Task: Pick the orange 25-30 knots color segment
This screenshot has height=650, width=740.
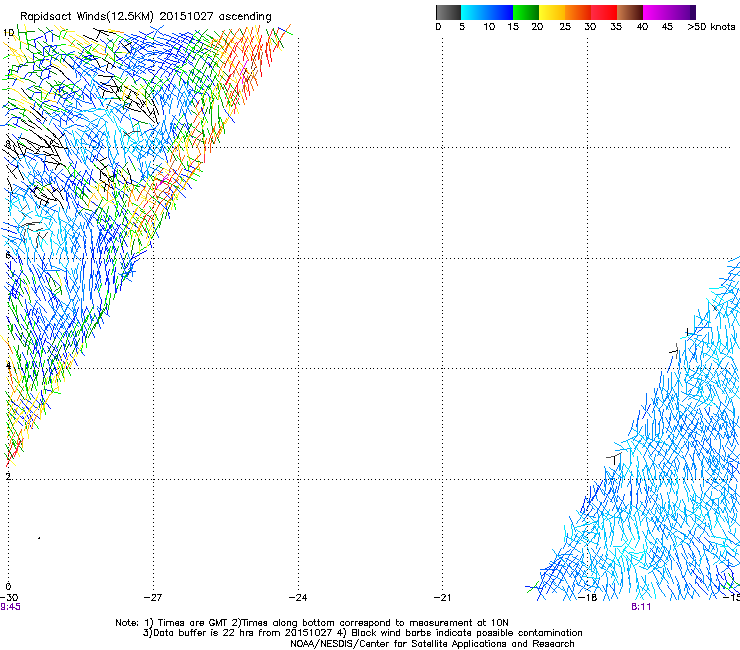Action: point(578,12)
